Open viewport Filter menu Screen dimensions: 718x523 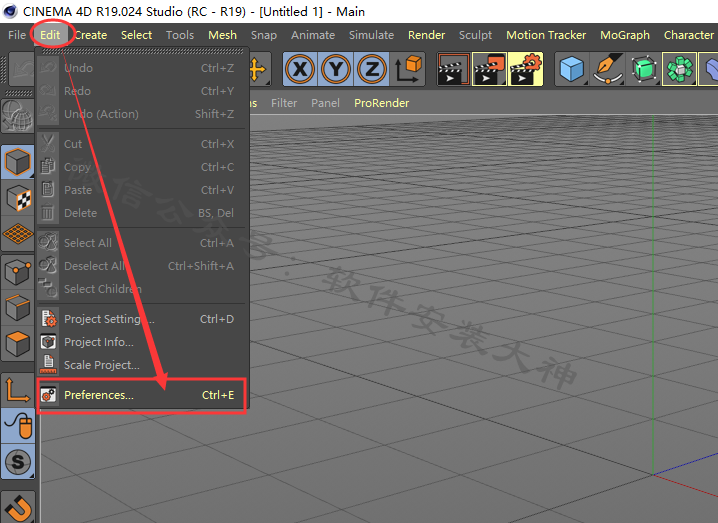point(284,103)
